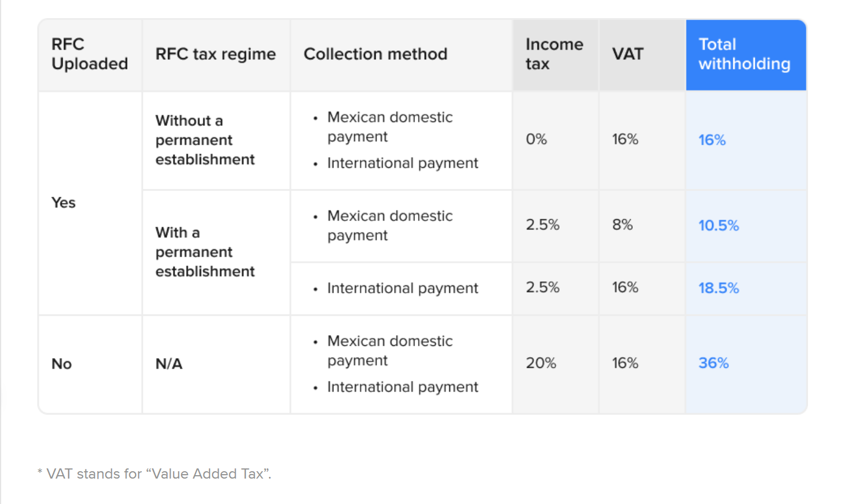Click the 10.5% total withholding value
Screen dimensions: 843x504
click(718, 225)
